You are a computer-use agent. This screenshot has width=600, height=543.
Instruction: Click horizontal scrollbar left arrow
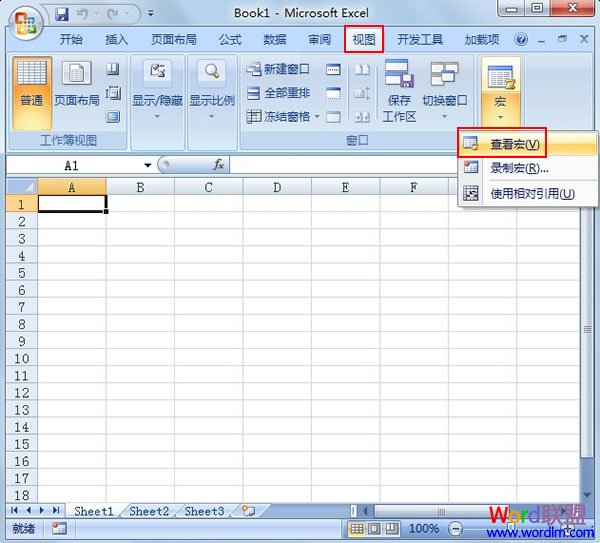tap(366, 510)
